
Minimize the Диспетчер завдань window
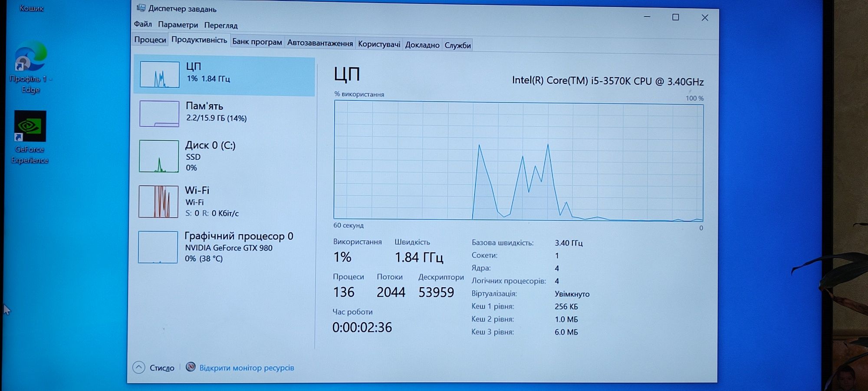pos(647,17)
